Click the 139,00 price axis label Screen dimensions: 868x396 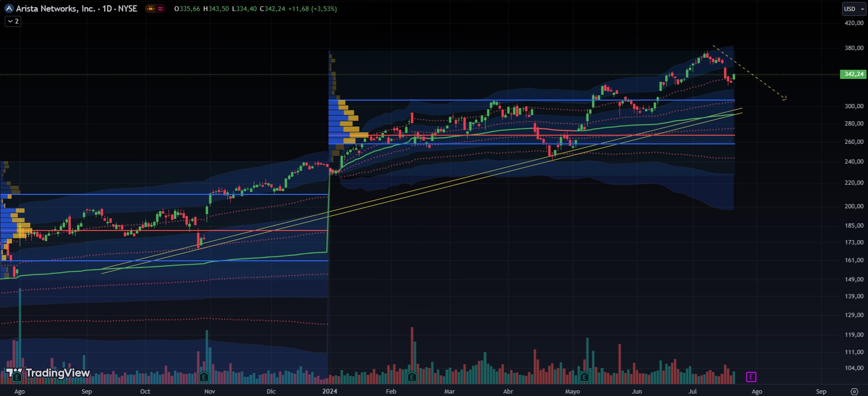854,296
